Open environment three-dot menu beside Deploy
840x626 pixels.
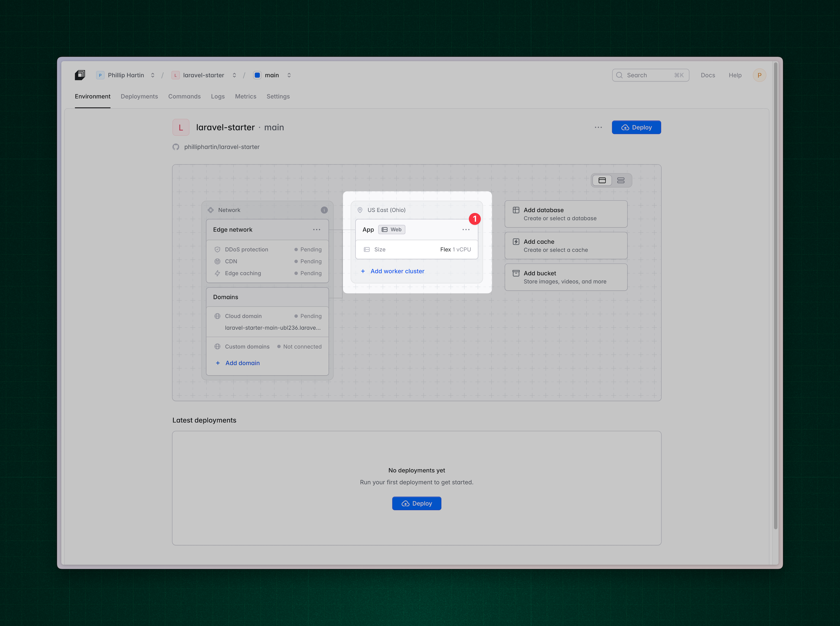[598, 127]
